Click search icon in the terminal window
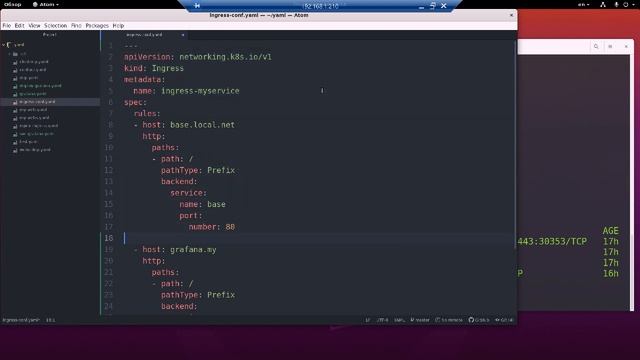 [596, 47]
